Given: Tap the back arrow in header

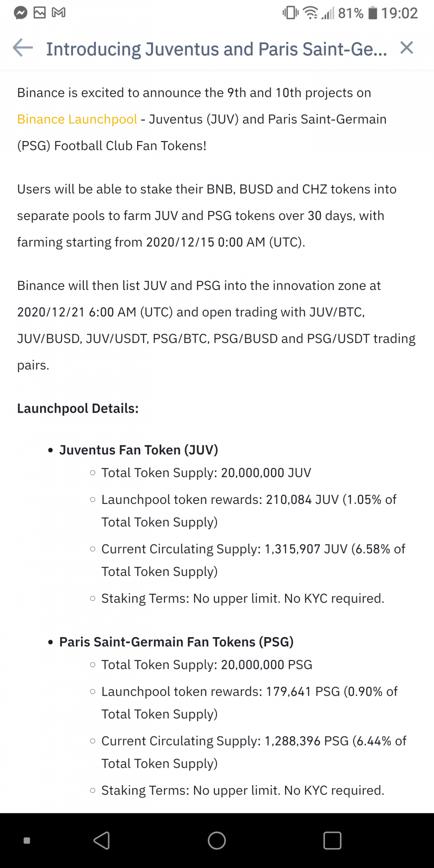Looking at the screenshot, I should (x=23, y=48).
